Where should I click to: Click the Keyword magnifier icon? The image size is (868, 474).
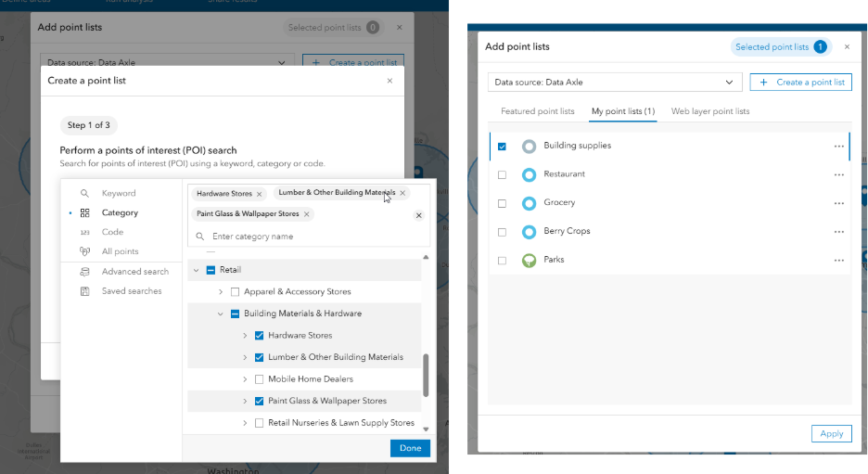coord(84,193)
